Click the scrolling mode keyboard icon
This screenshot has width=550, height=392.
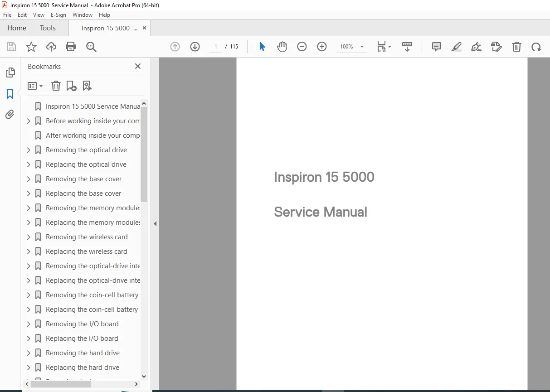tap(407, 47)
